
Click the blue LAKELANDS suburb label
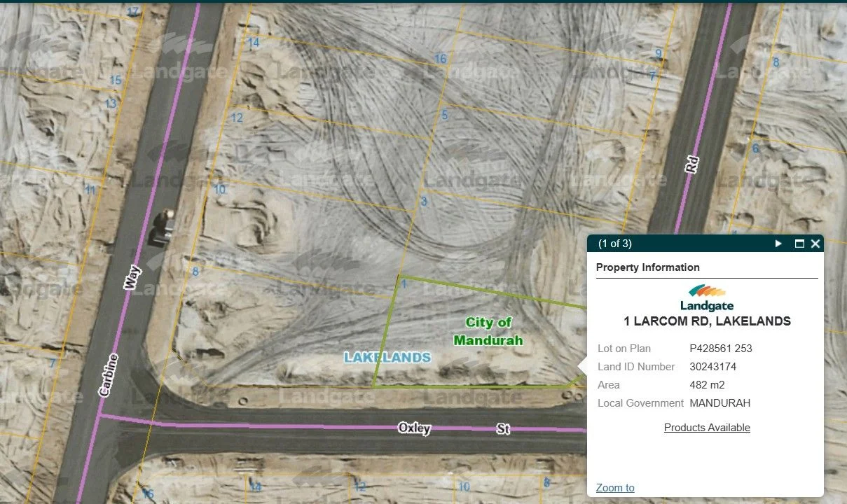[x=387, y=358]
